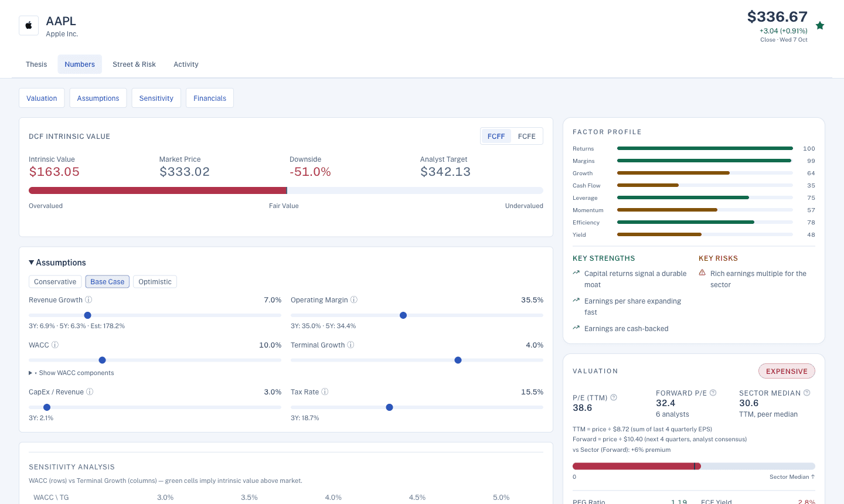844x504 pixels.
Task: Click the CapEx / Revenue slider handle
Action: [x=47, y=407]
